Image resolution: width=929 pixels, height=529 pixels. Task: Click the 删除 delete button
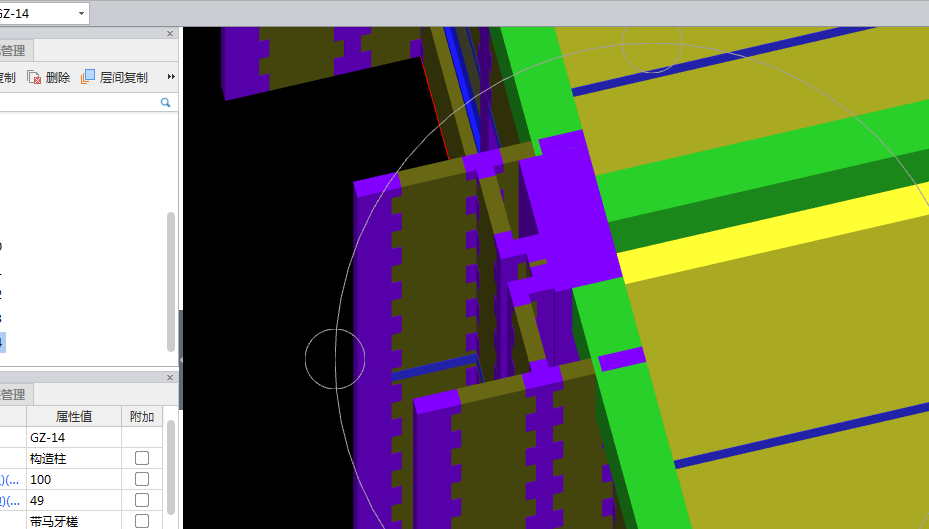[x=49, y=77]
